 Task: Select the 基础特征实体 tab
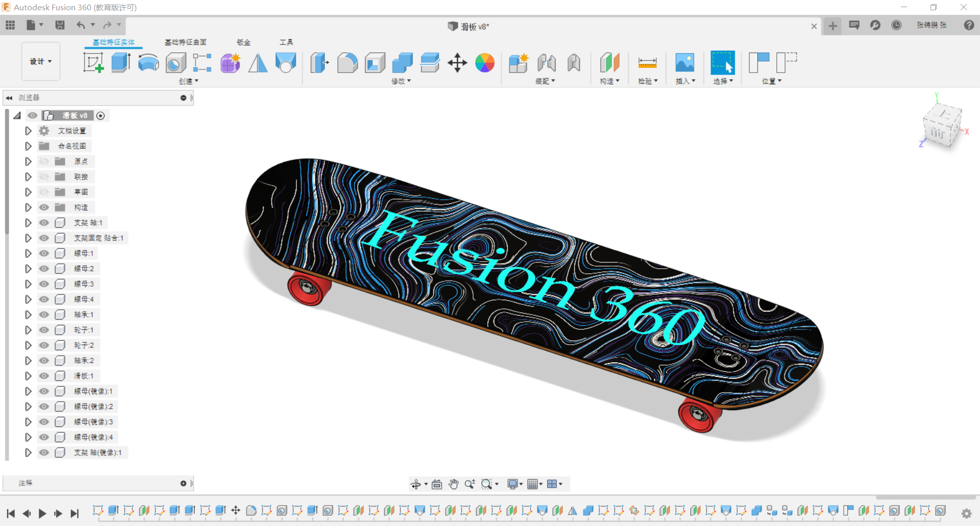coord(113,42)
